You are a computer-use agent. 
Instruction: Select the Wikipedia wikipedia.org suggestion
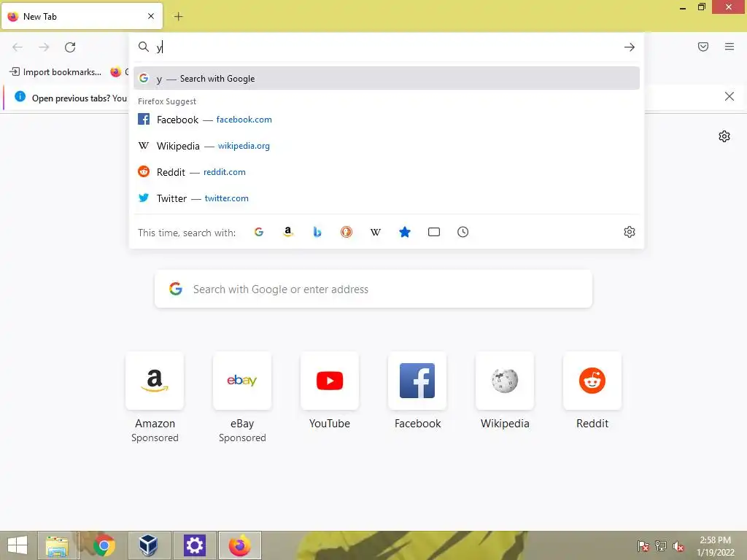pyautogui.click(x=387, y=146)
